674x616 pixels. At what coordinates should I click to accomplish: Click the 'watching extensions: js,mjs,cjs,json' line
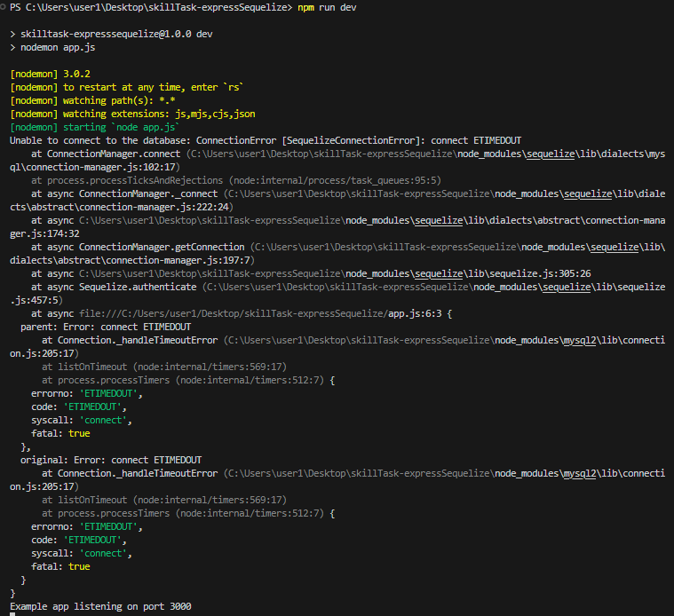point(159,114)
